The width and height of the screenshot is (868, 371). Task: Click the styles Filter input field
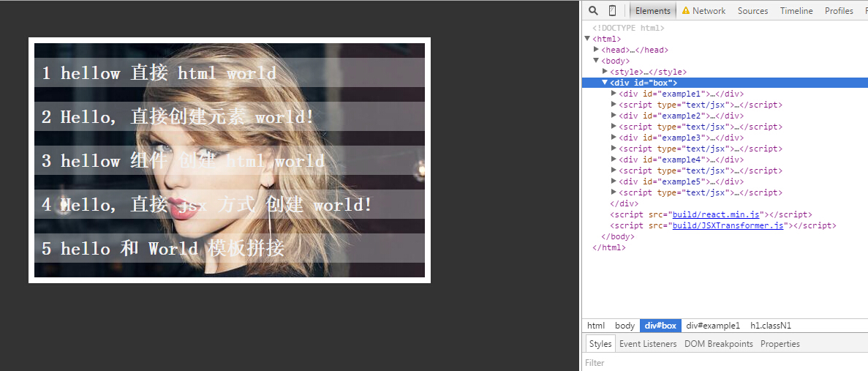click(x=724, y=363)
